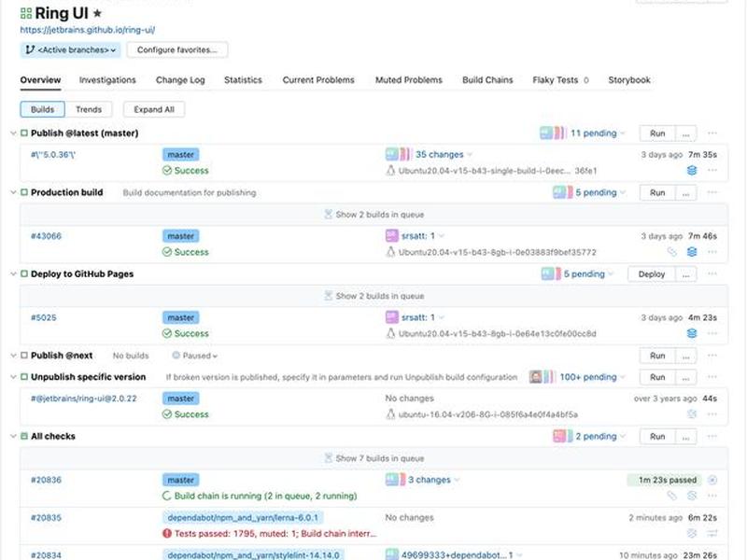The width and height of the screenshot is (747, 560).
Task: Show 2 builds in queue under Production build
Action: click(x=374, y=215)
